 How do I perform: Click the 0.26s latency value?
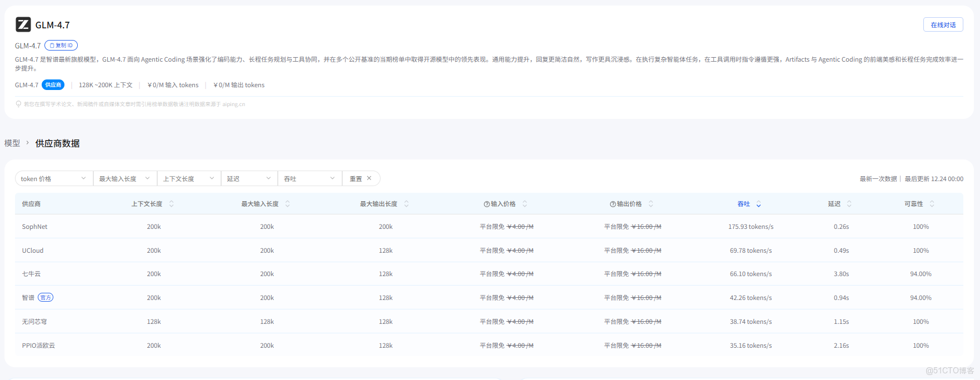[841, 227]
